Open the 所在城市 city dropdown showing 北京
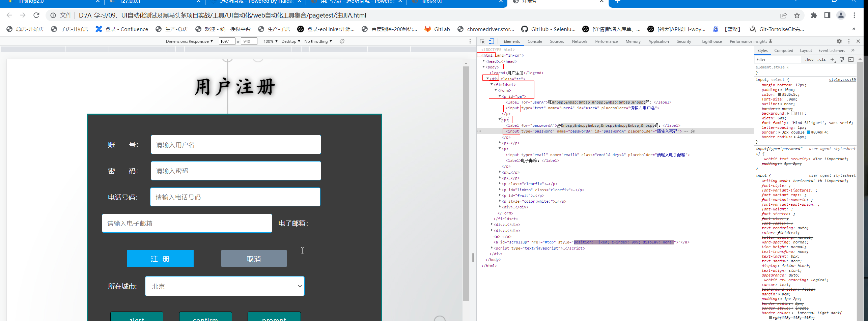 click(225, 286)
